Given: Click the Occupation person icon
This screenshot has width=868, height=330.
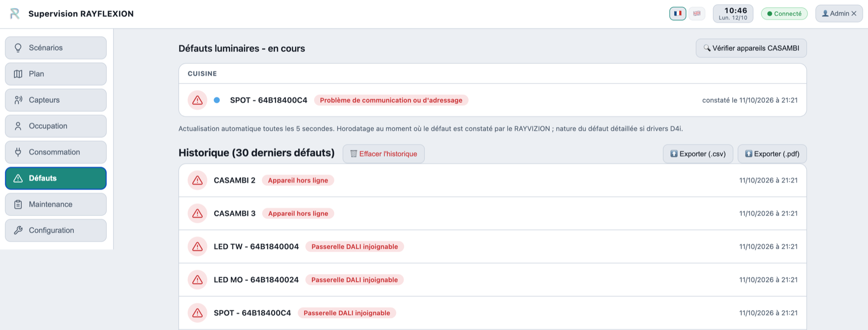Looking at the screenshot, I should tap(18, 126).
